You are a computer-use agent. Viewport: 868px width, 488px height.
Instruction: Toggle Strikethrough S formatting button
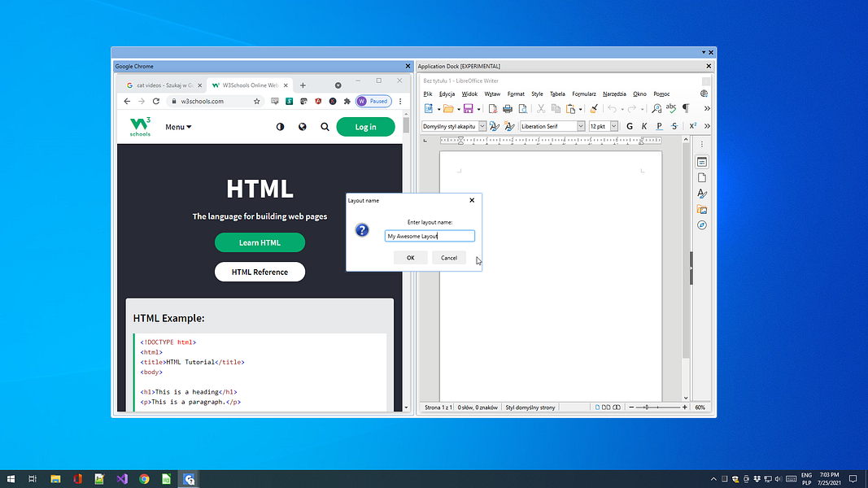[x=674, y=126]
